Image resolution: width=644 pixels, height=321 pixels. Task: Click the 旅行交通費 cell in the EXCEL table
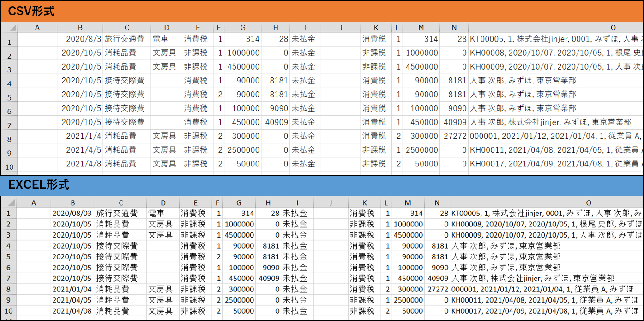tap(120, 214)
